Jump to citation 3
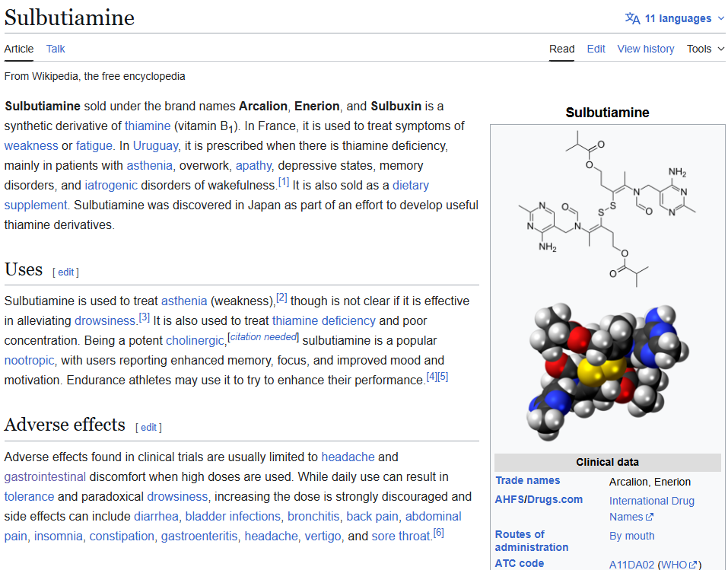Image resolution: width=728 pixels, height=570 pixels. tap(145, 317)
